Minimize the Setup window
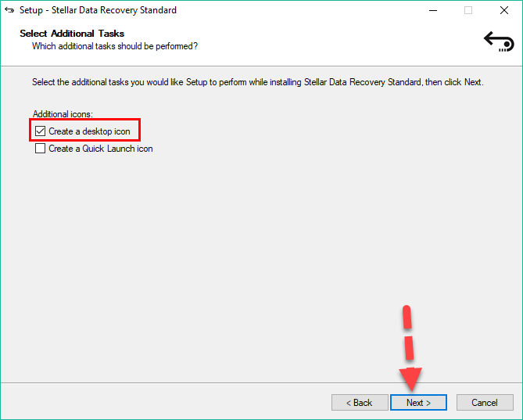Viewport: 523px width, 420px height. point(432,10)
